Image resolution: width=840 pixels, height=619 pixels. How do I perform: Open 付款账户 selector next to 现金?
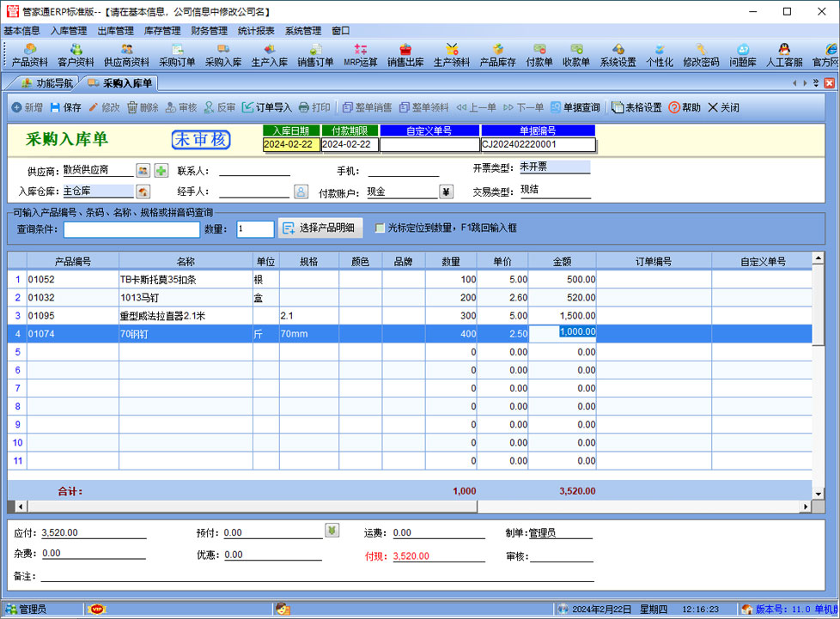pyautogui.click(x=446, y=191)
